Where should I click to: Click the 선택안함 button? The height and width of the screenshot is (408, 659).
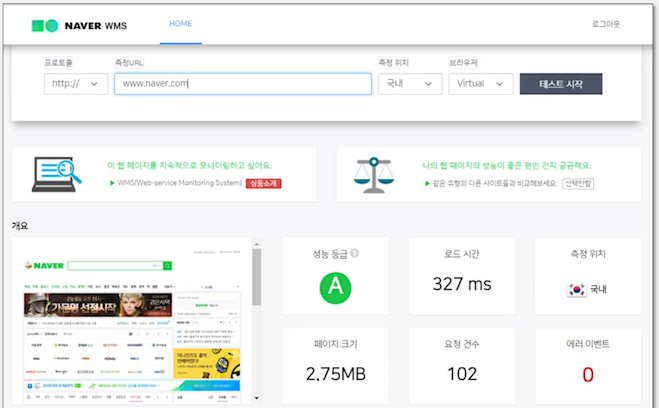click(578, 183)
